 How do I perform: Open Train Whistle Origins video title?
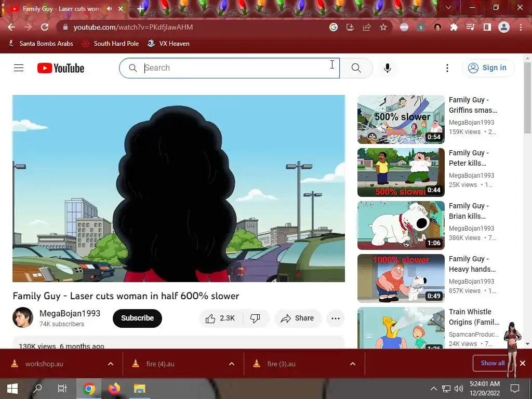click(x=474, y=317)
